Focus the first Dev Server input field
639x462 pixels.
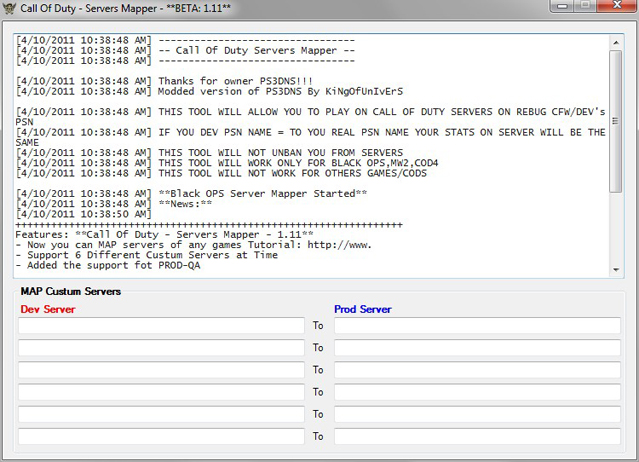point(161,326)
